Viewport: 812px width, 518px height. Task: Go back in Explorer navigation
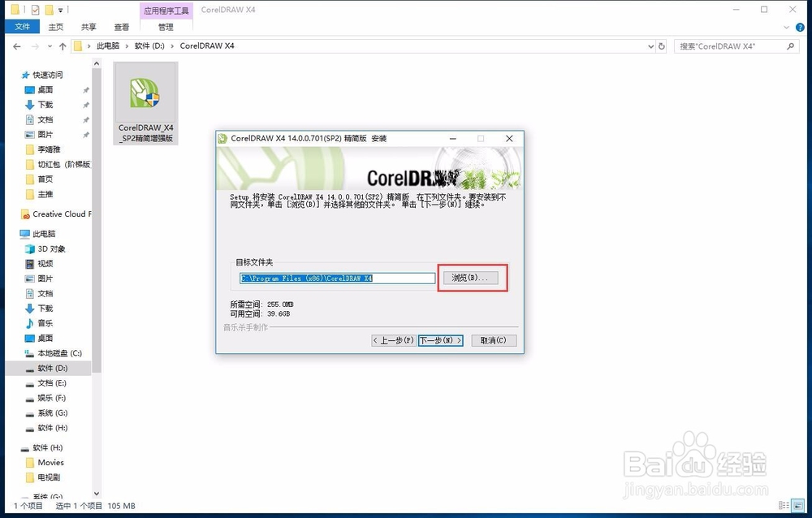(16, 46)
